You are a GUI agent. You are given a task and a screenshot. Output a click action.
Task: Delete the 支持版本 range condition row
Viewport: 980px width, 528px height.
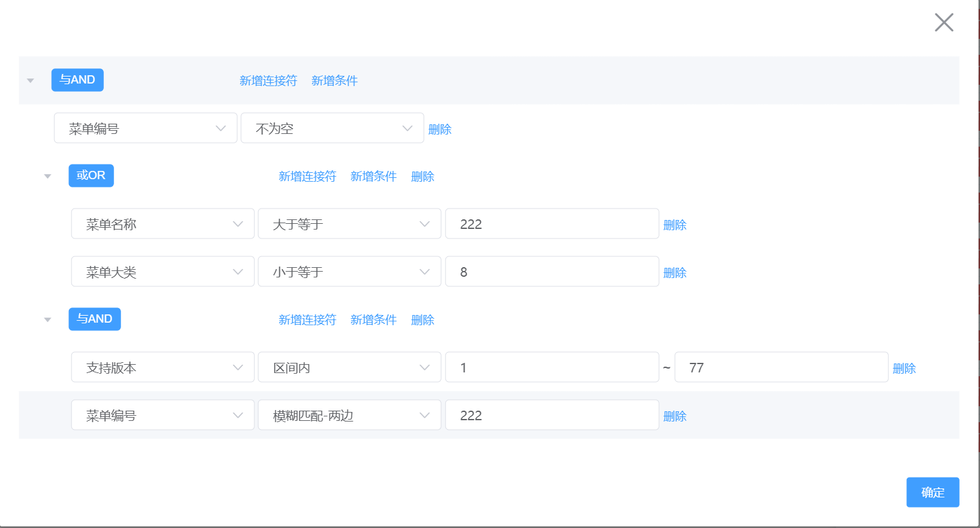click(x=904, y=368)
